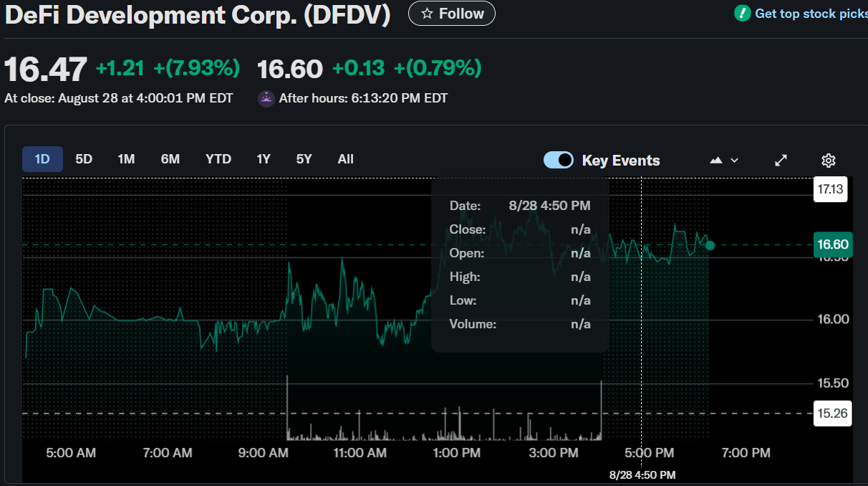This screenshot has height=486, width=868.
Task: Click the tooltip Date value
Action: tap(550, 206)
